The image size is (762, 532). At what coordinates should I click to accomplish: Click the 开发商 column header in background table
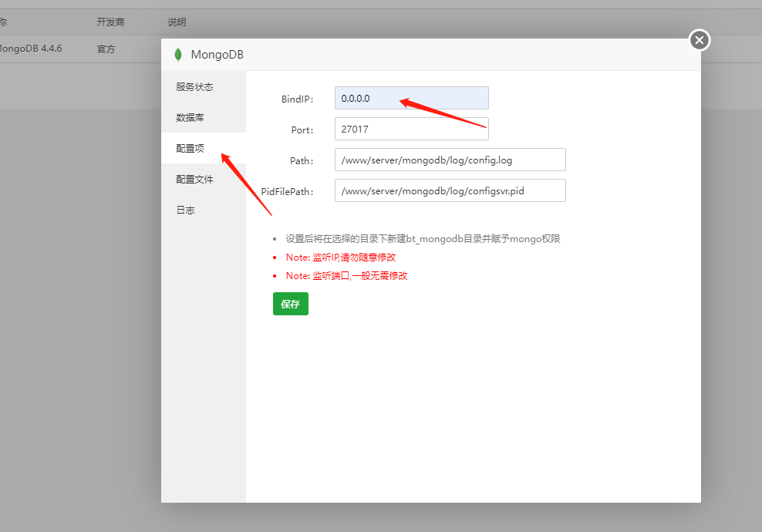point(110,22)
